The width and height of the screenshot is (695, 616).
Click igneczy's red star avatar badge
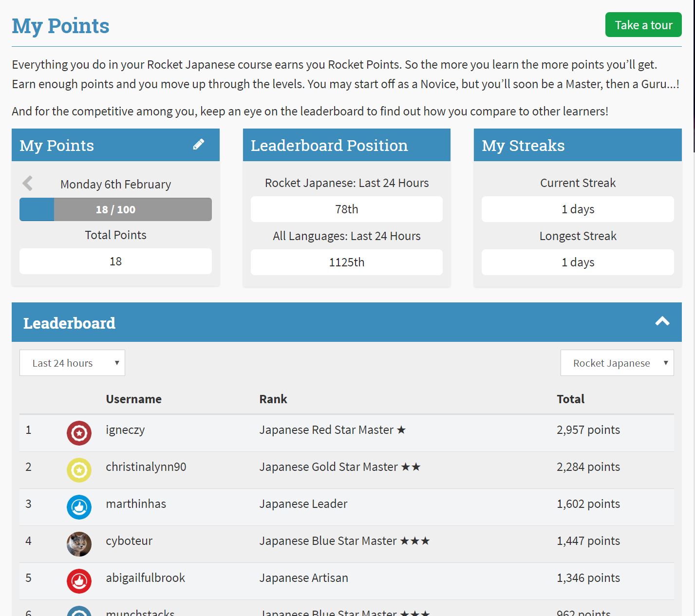pyautogui.click(x=79, y=433)
